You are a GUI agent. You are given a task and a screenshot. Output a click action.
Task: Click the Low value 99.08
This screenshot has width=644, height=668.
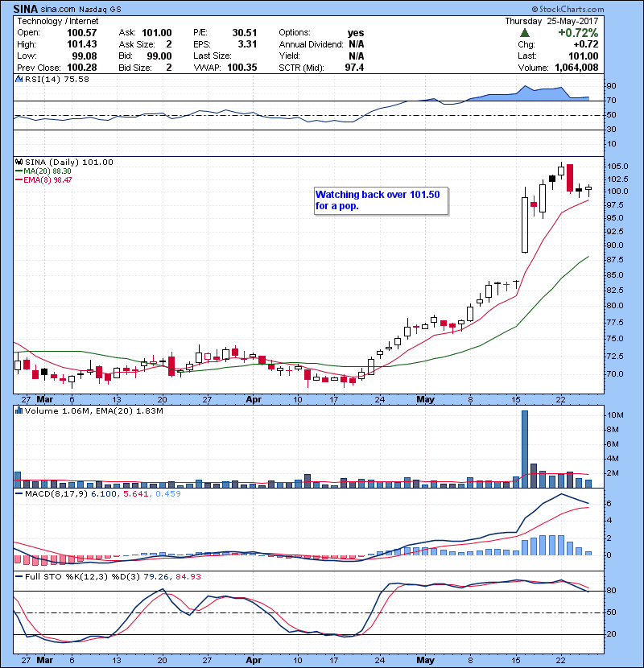coord(85,56)
